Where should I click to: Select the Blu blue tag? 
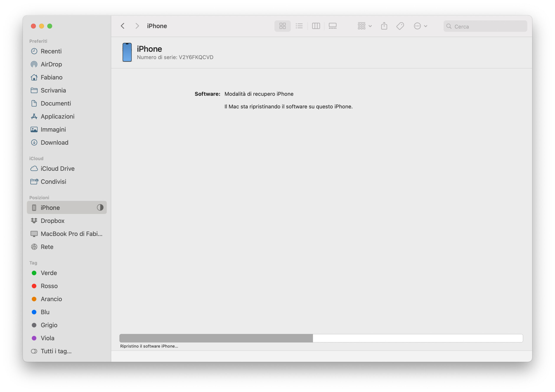point(67,312)
